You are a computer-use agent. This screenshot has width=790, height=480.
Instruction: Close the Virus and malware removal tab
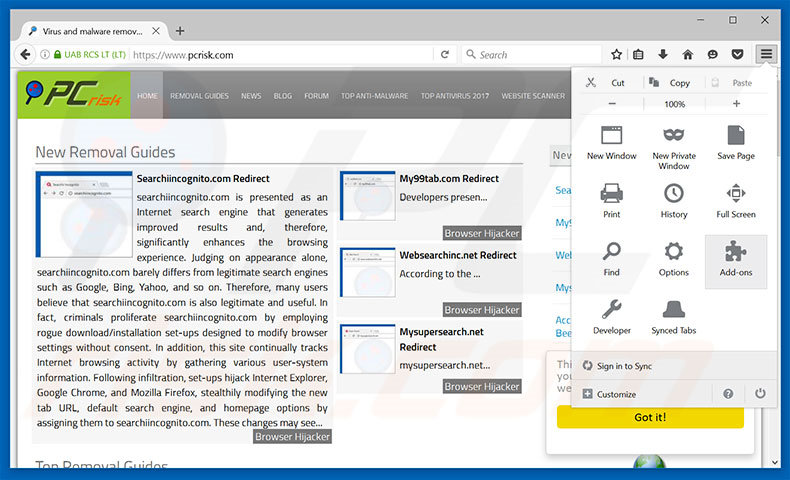coord(156,31)
